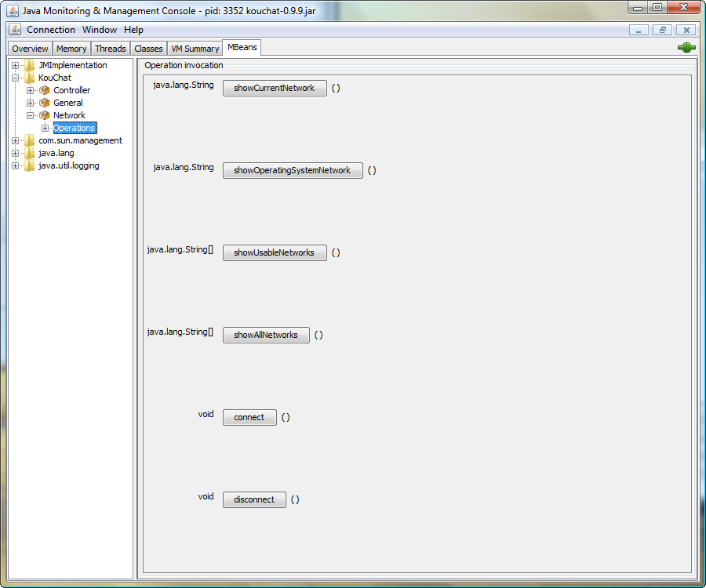Click java.lang.String[] label beside showAllNetworks
This screenshot has height=588, width=706.
(x=180, y=332)
